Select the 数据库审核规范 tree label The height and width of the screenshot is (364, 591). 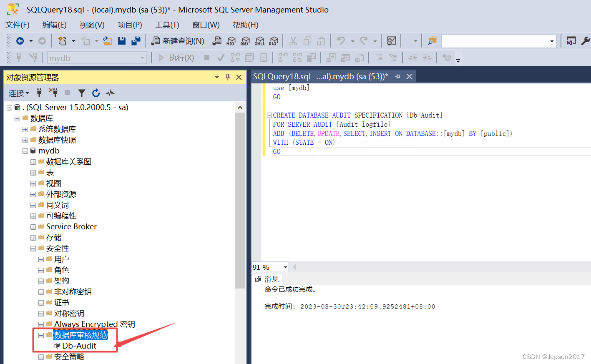[80, 335]
